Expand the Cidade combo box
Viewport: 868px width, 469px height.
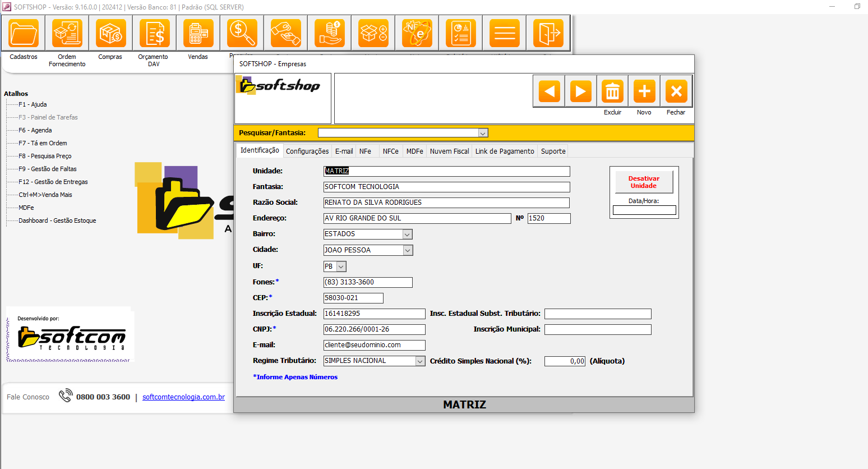click(408, 250)
